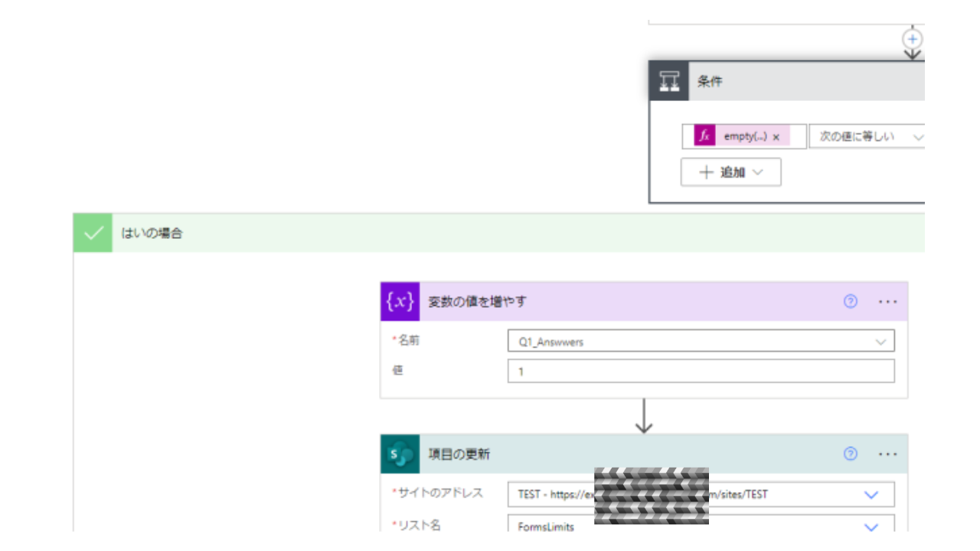
Task: Open the ellipsis menu on 項目の更新
Action: pyautogui.click(x=887, y=454)
